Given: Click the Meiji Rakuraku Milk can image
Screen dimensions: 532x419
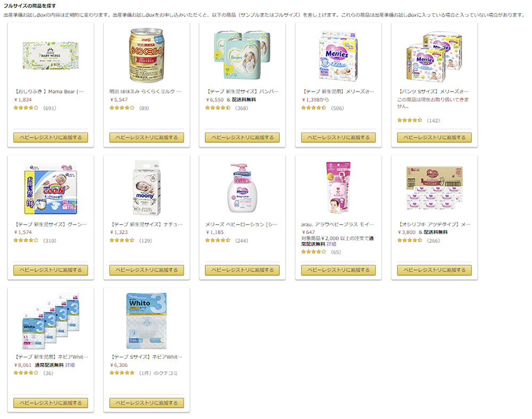Looking at the screenshot, I should pyautogui.click(x=147, y=55).
